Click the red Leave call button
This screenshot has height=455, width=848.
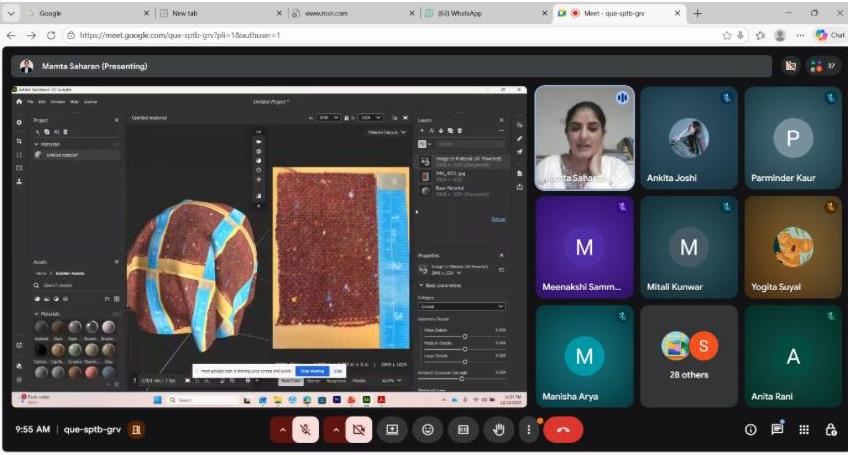tap(563, 429)
